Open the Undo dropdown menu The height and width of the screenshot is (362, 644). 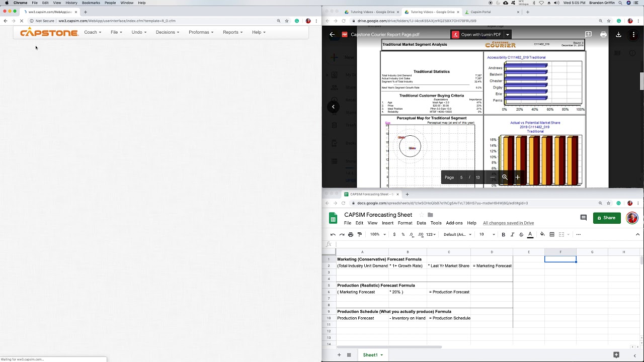(x=139, y=32)
